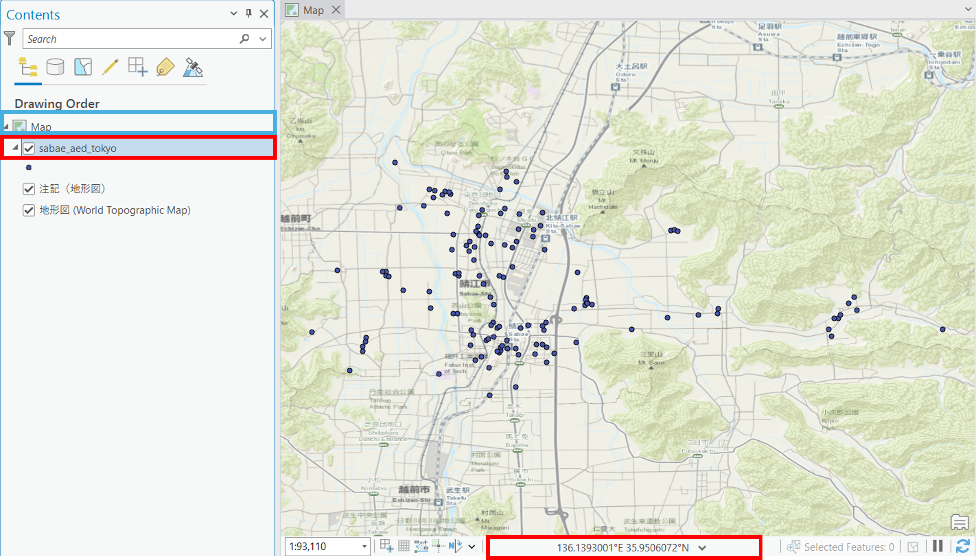The height and width of the screenshot is (560, 976).
Task: Click 大土呂駅 Odoro station icon on map
Action: (615, 87)
